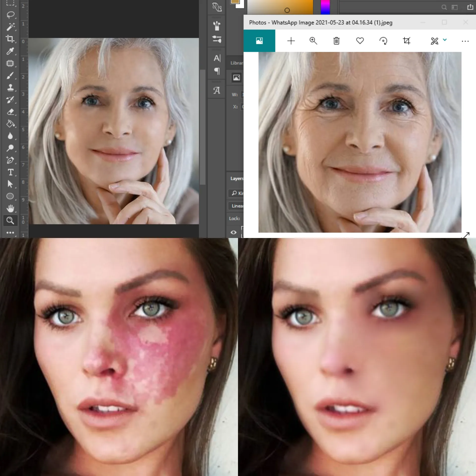Image resolution: width=476 pixels, height=476 pixels.
Task: Click the heart favorite icon in Photos
Action: (360, 41)
